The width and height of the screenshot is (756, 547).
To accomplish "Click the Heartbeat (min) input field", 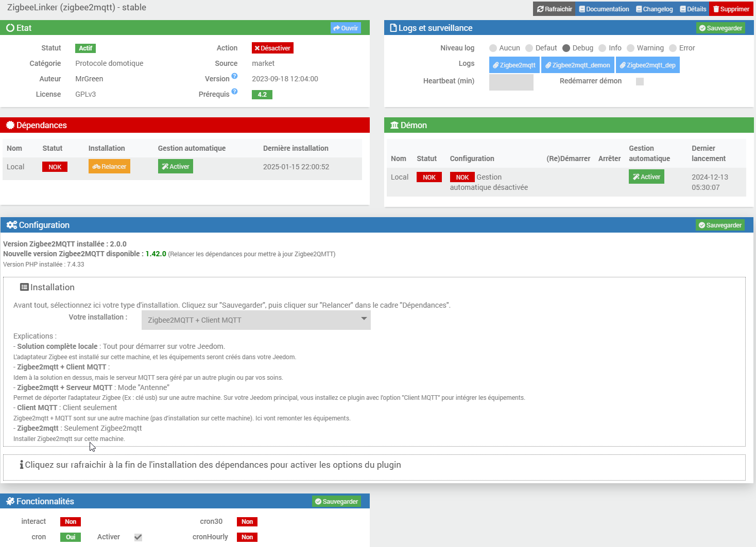I will pyautogui.click(x=511, y=82).
